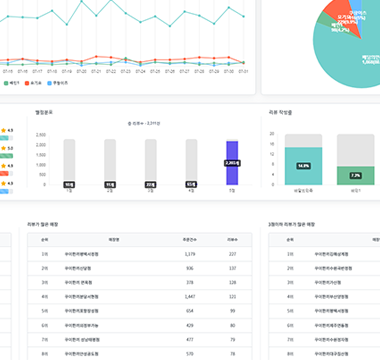Sort the left table by the review count header
This screenshot has height=360, width=380.
point(232,240)
